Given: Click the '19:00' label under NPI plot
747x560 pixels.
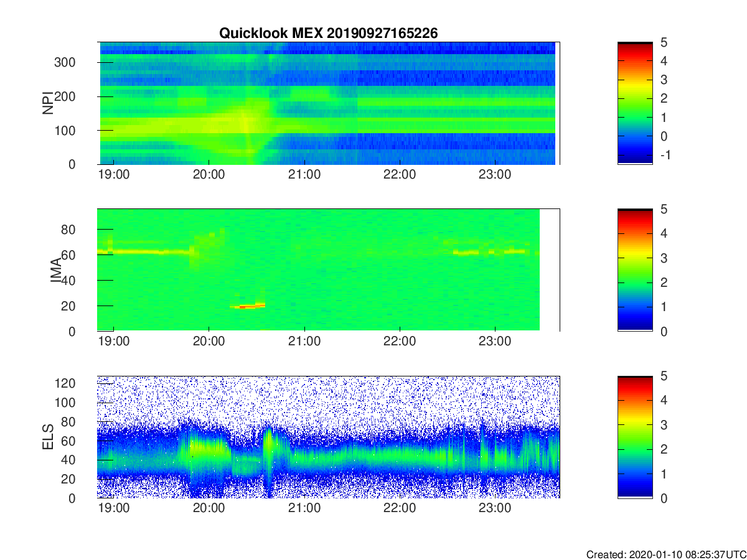Looking at the screenshot, I should (x=113, y=175).
